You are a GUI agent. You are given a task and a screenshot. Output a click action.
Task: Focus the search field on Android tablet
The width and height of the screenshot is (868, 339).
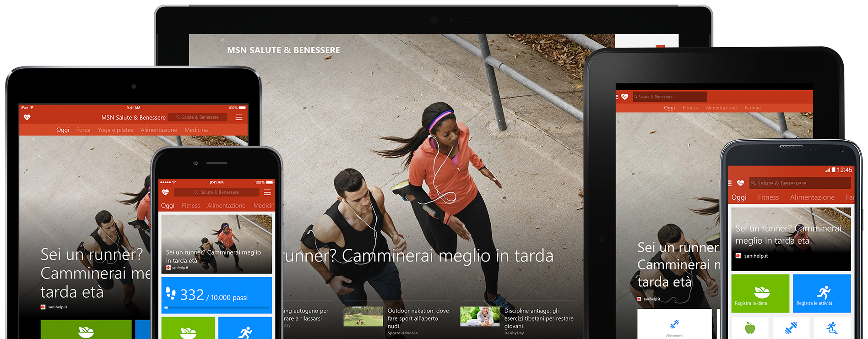pos(670,97)
